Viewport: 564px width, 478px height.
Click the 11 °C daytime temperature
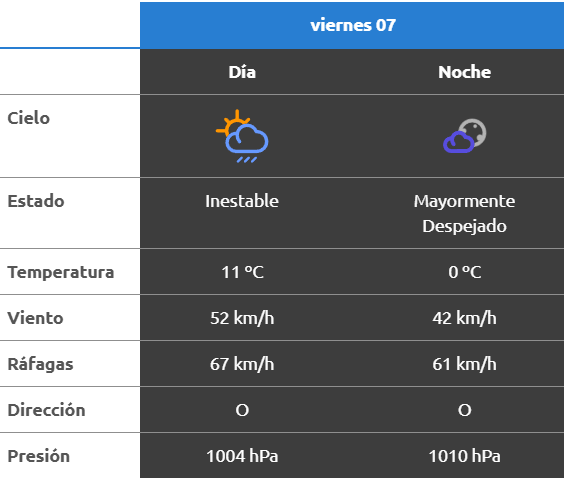click(242, 272)
